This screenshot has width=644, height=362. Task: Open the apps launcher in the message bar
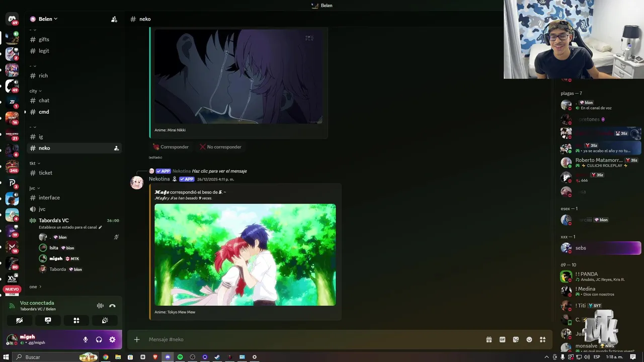(542, 339)
